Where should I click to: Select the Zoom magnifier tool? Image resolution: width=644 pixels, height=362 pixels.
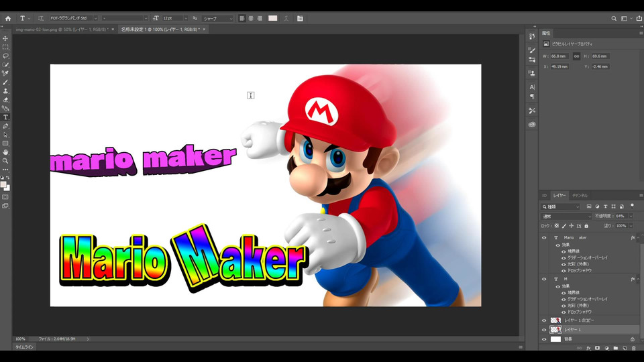5,161
